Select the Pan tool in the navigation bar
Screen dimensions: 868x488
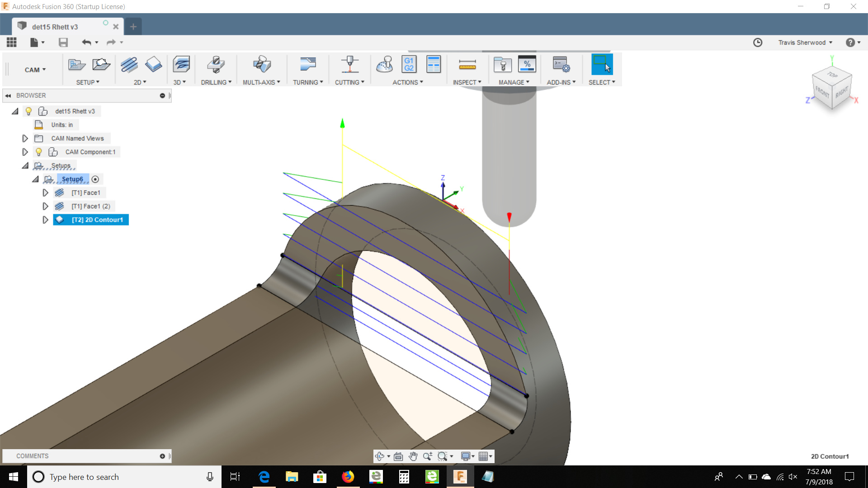click(x=413, y=456)
